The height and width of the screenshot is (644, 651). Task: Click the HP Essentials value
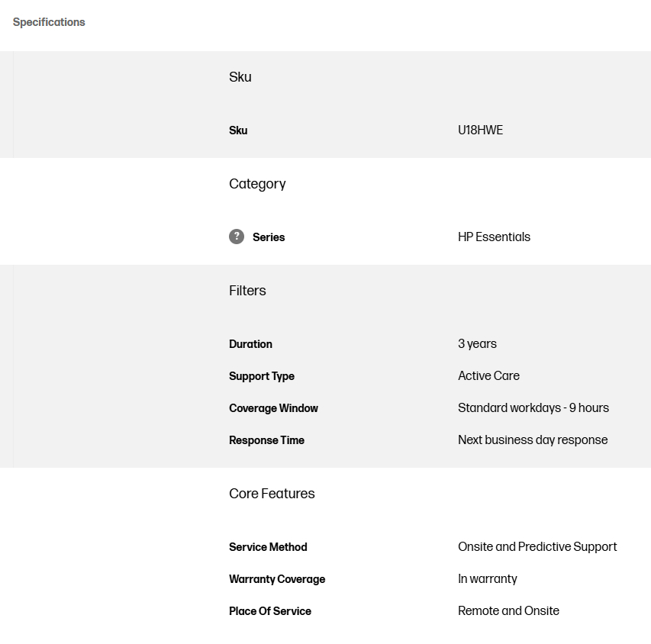point(494,237)
